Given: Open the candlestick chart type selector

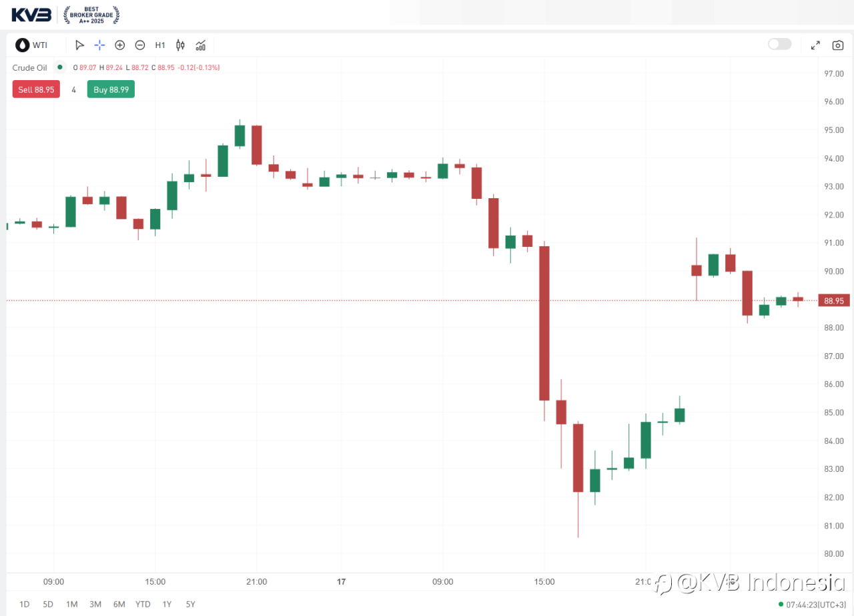Looking at the screenshot, I should pyautogui.click(x=180, y=45).
